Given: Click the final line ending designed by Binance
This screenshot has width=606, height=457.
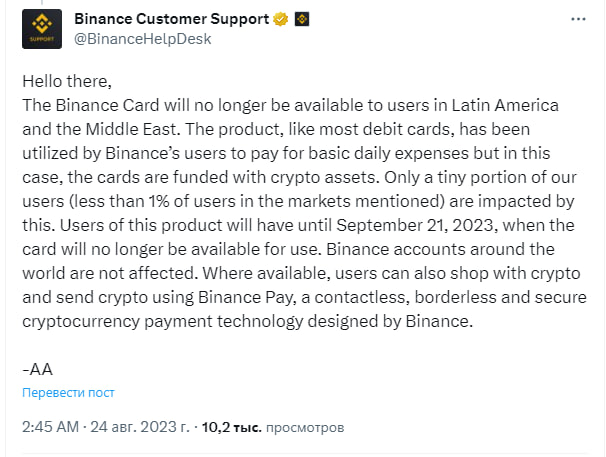Looking at the screenshot, I should 247,322.
